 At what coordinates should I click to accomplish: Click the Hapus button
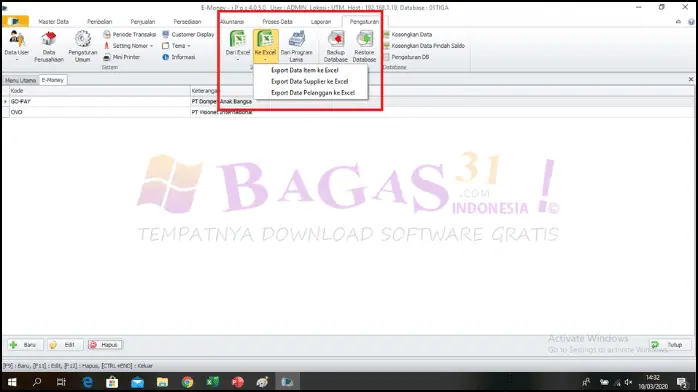coord(105,345)
